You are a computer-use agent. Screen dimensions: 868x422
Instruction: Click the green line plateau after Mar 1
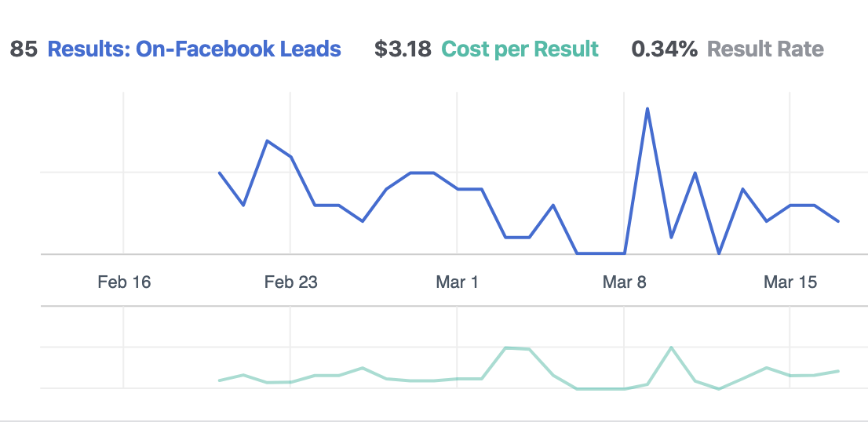(x=518, y=348)
